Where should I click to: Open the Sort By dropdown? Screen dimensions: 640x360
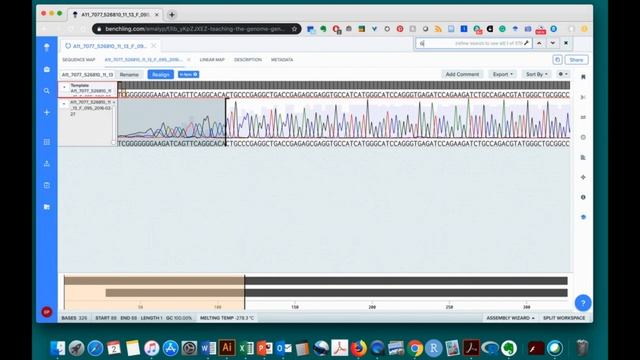point(536,74)
